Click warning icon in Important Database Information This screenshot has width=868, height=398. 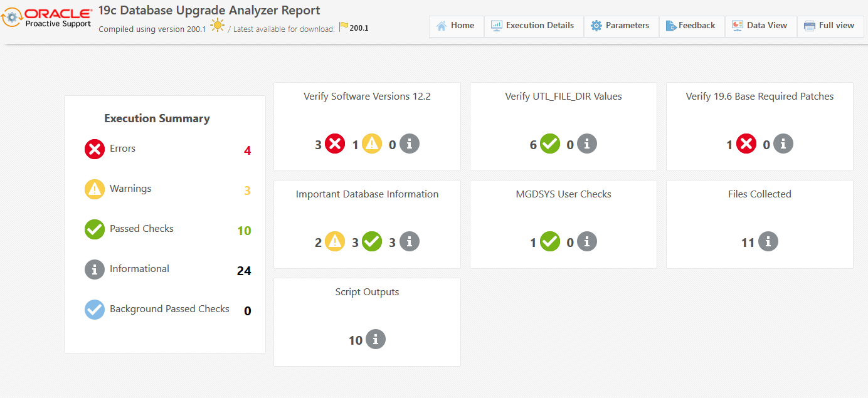[335, 241]
